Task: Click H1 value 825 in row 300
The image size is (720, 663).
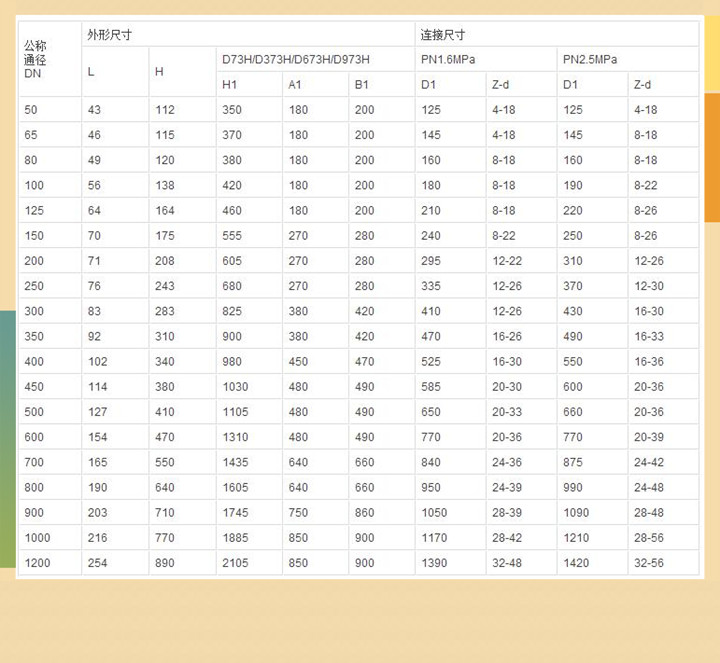Action: point(232,311)
